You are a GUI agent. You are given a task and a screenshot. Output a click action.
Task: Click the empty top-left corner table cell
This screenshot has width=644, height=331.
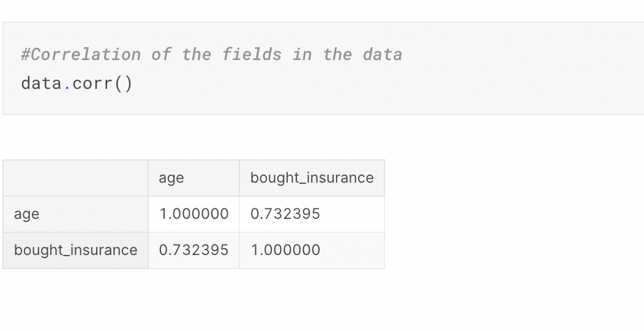[75, 178]
